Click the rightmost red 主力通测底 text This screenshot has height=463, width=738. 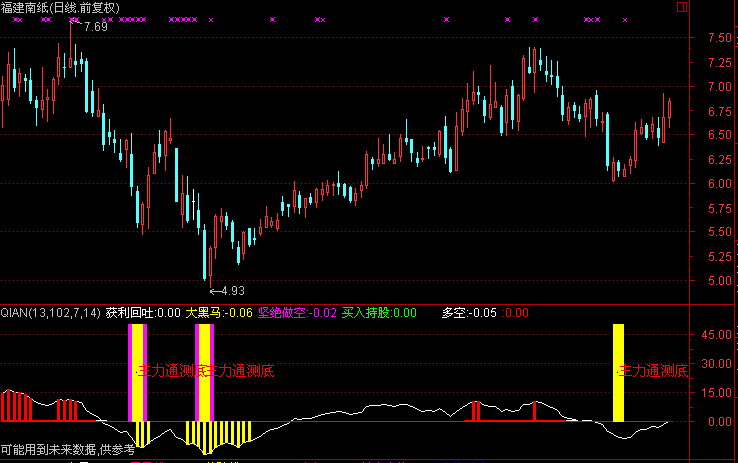pos(654,371)
